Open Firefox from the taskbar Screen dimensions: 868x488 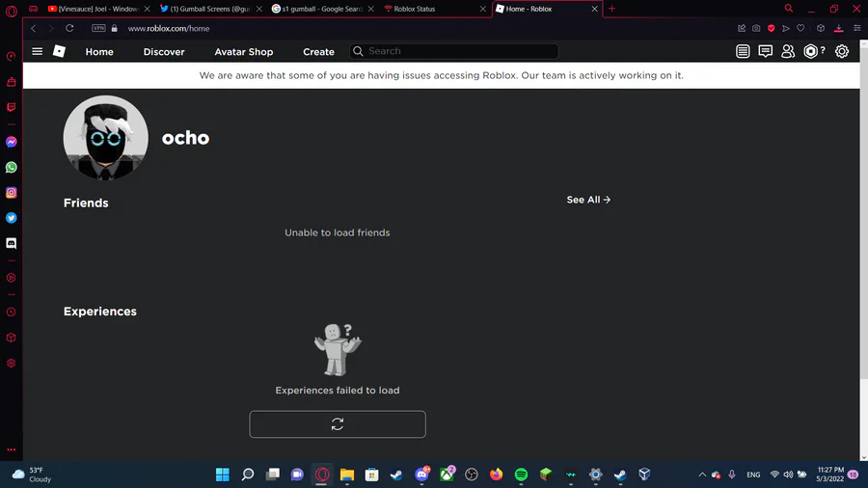(x=496, y=474)
